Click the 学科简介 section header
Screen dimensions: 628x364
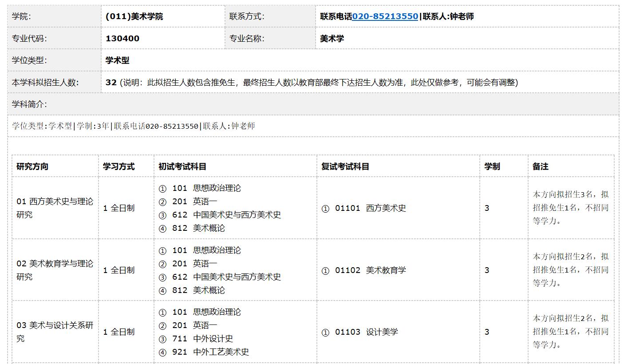click(29, 104)
